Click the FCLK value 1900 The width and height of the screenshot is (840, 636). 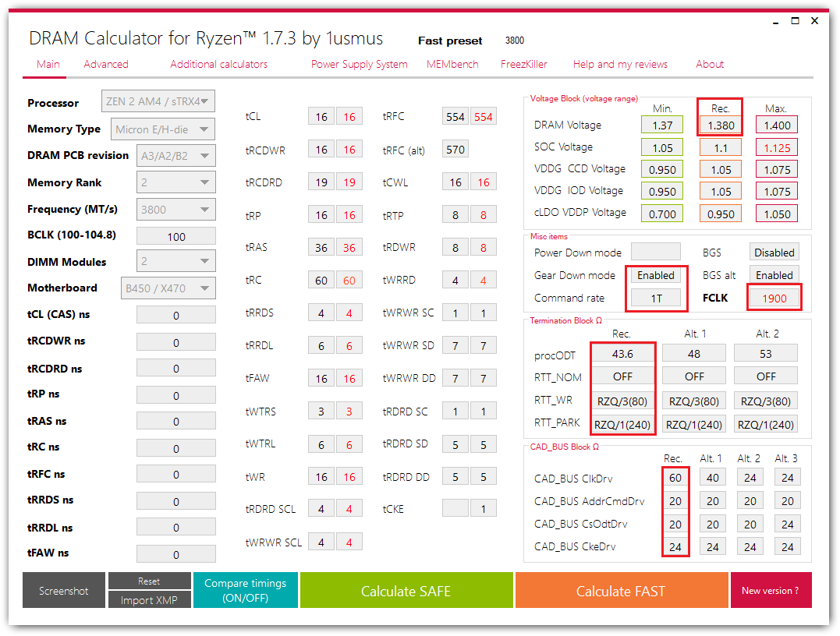[774, 299]
